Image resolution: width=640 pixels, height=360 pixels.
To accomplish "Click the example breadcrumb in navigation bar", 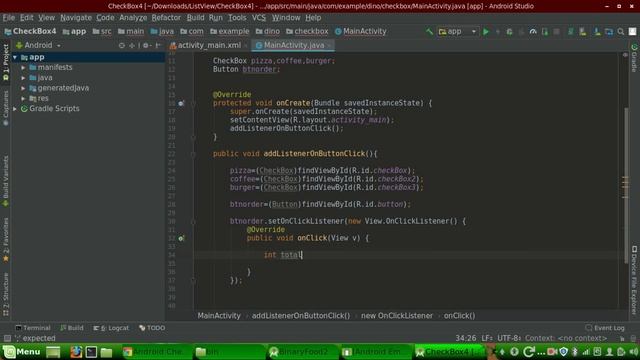I will (x=229, y=31).
